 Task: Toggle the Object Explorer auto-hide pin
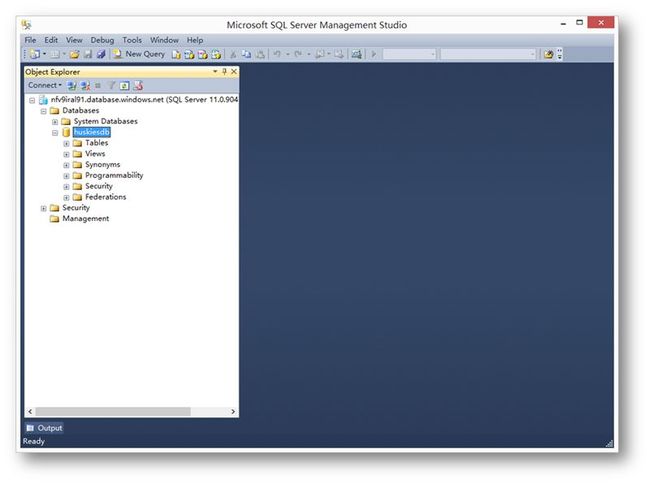point(224,72)
